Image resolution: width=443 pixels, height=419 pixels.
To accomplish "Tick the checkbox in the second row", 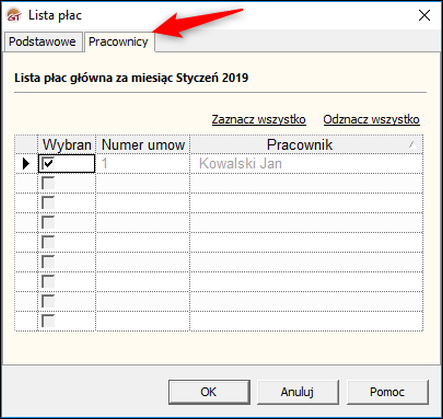I will click(48, 183).
